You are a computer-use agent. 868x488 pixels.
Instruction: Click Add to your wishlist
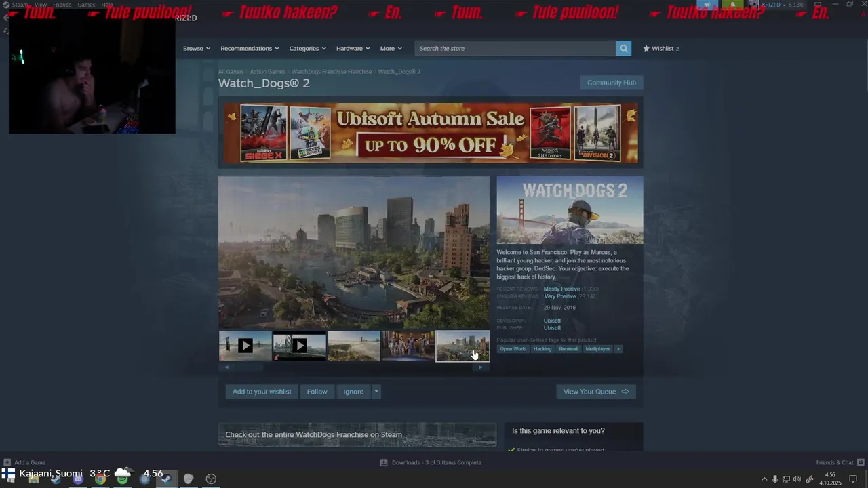point(262,392)
